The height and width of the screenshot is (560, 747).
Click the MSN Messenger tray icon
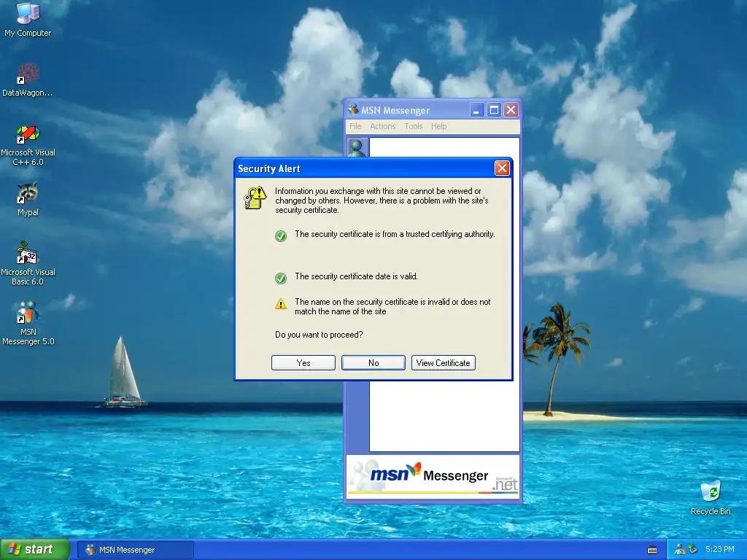click(680, 550)
